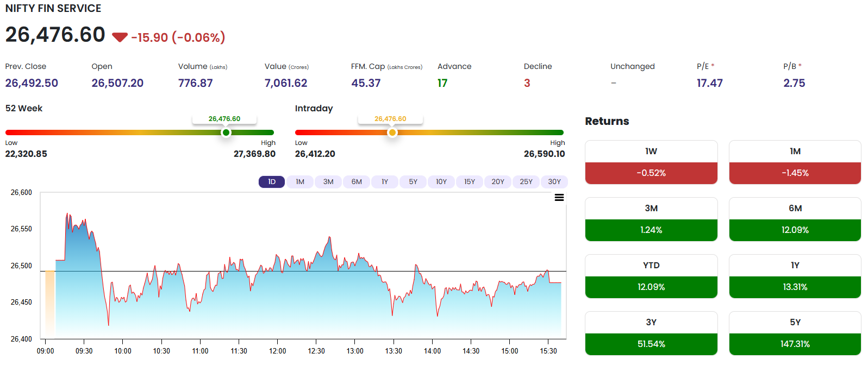
Task: Click the 52 Week tooltip value 26,476.60
Action: [224, 119]
